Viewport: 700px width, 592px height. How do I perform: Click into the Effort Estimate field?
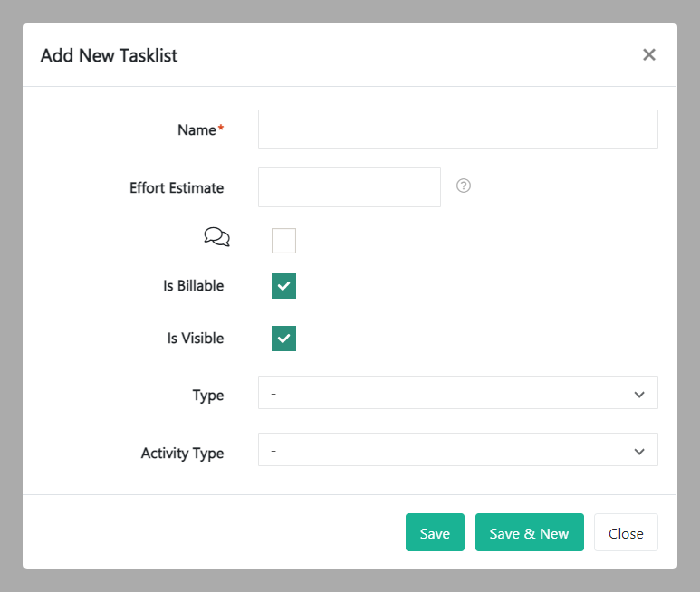click(349, 187)
